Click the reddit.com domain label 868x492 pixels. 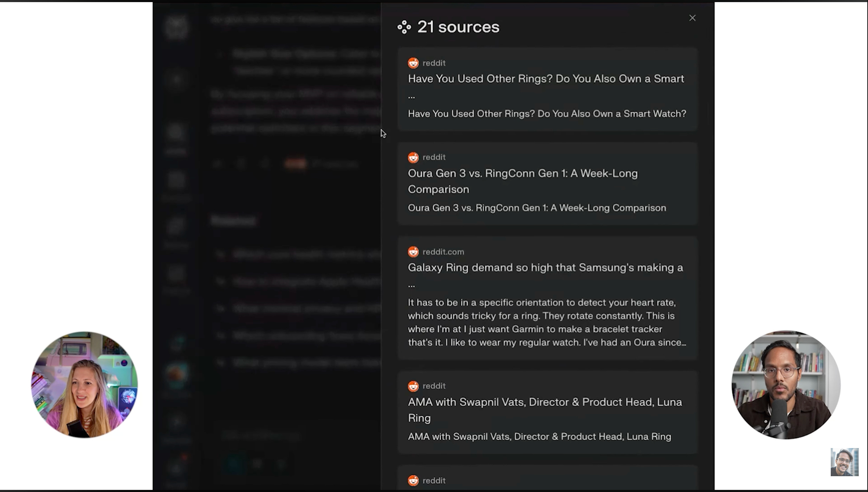[x=443, y=252]
